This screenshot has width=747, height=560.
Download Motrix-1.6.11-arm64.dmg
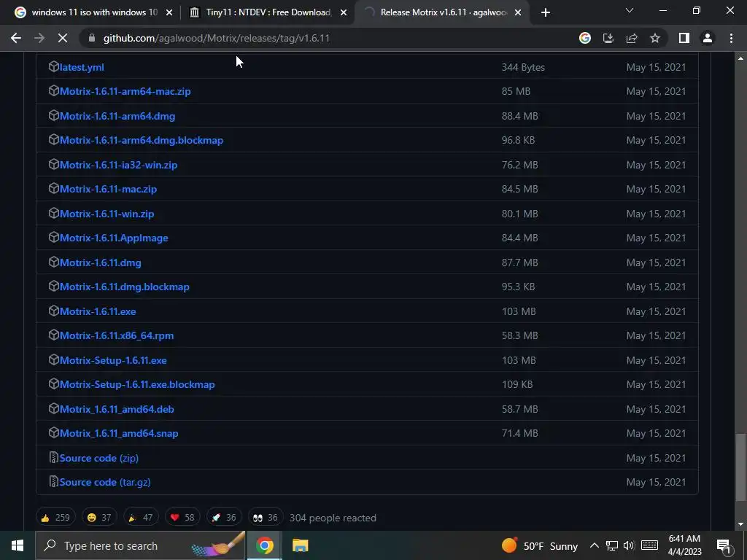click(x=117, y=116)
